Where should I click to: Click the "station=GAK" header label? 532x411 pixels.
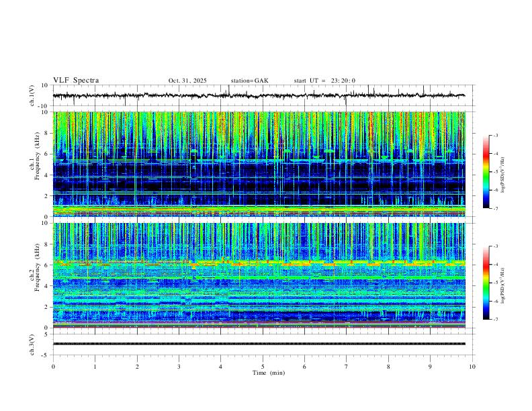click(x=249, y=81)
